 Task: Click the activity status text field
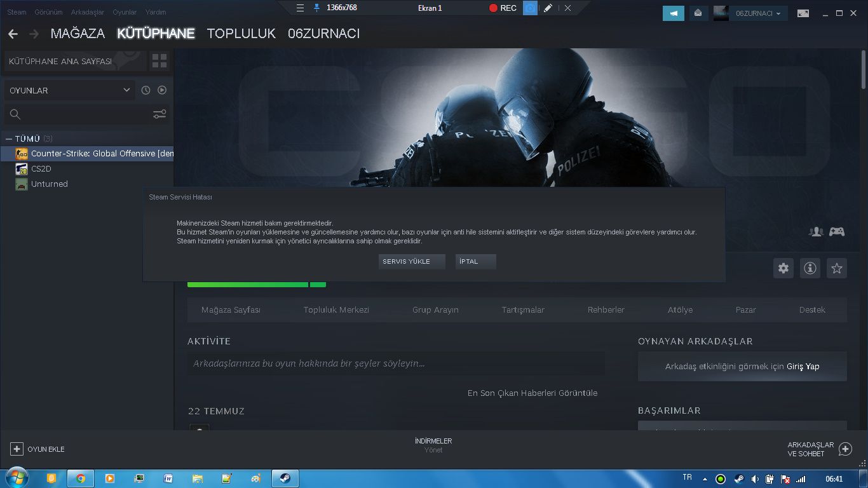(396, 363)
